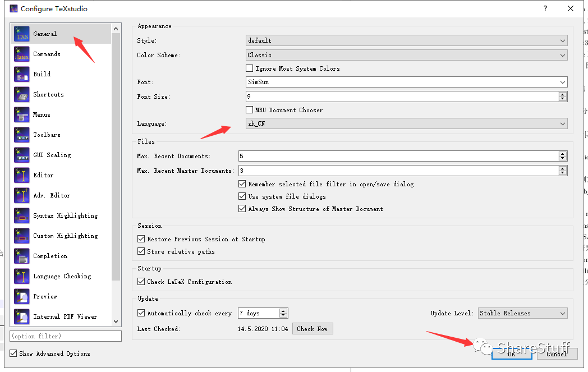The image size is (588, 372).
Task: Increase Font Size with spinner up arrow
Action: [x=563, y=94]
